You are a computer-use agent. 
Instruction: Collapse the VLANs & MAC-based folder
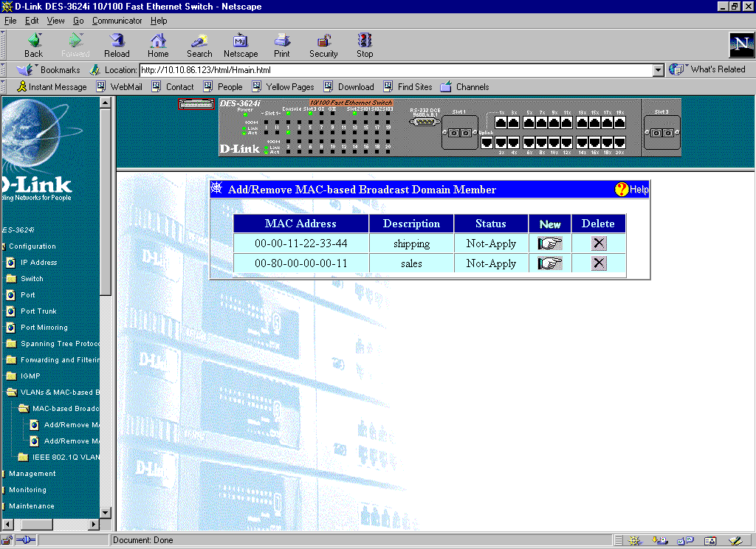click(x=11, y=393)
